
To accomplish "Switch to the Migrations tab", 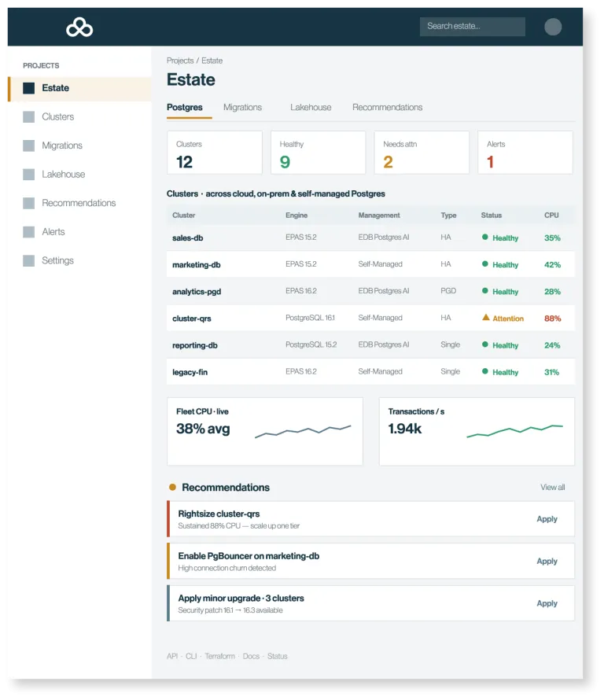I will (x=242, y=107).
